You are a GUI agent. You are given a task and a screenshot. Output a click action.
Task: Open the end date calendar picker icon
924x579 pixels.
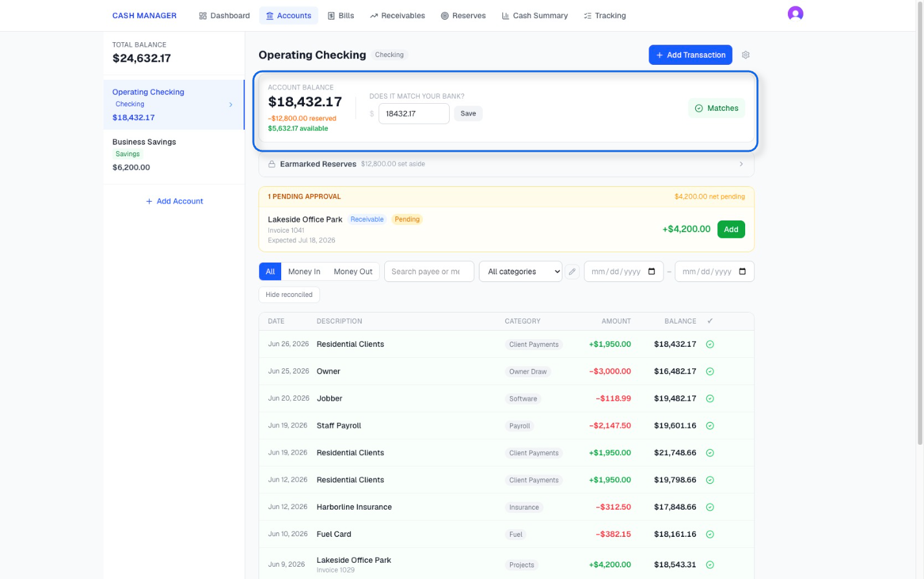click(x=743, y=272)
